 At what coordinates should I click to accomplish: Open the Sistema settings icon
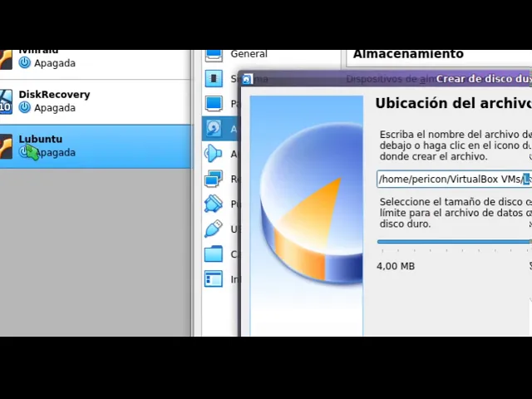214,79
